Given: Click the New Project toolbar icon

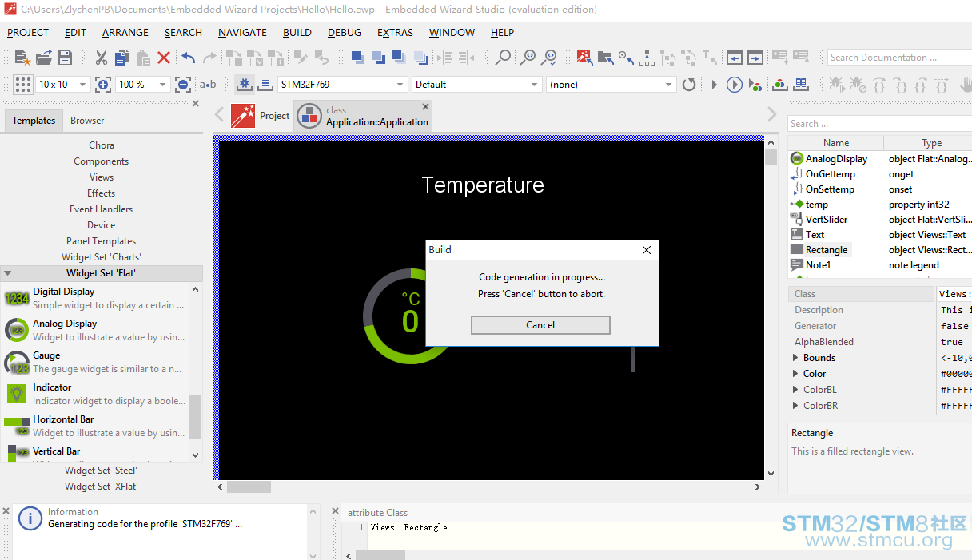Looking at the screenshot, I should coord(23,58).
